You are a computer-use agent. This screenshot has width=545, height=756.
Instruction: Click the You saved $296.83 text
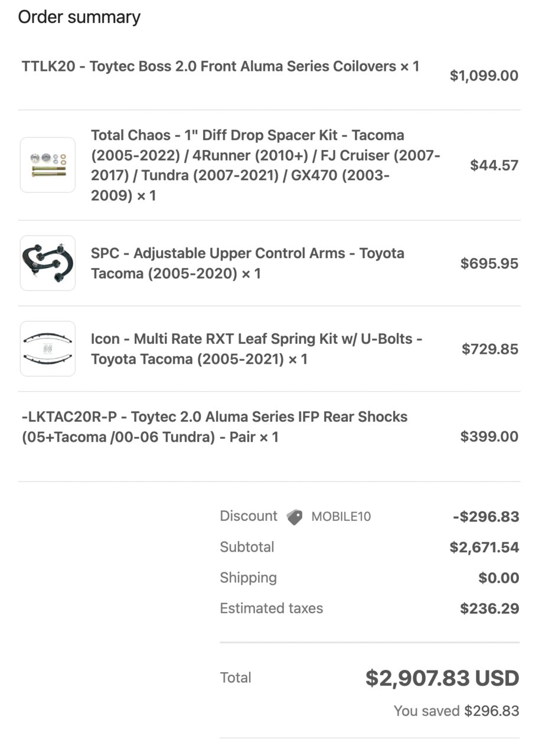click(x=456, y=711)
